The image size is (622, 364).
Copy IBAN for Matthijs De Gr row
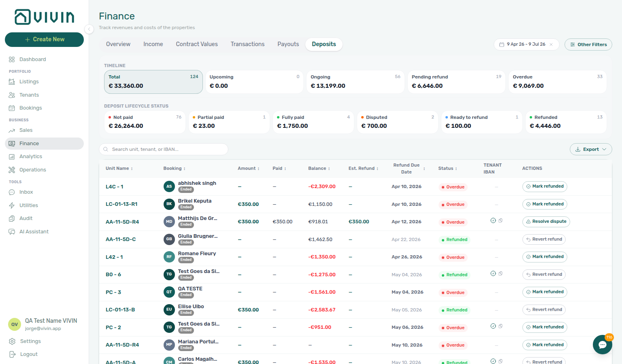501,221
